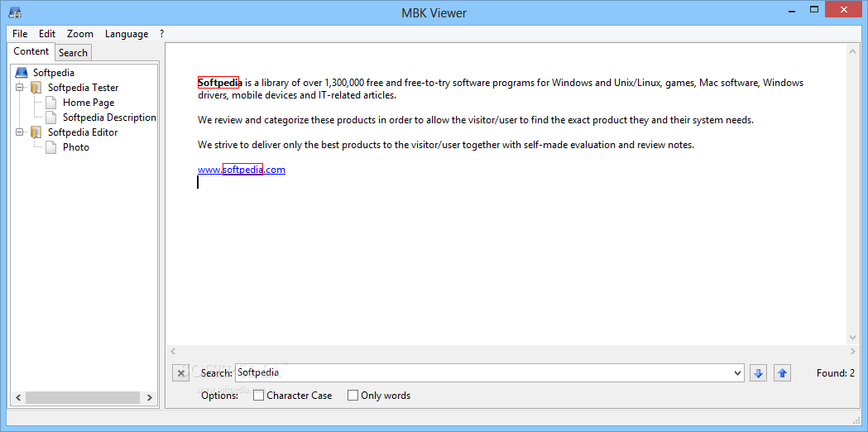Click the Softpedia Description page icon

coord(51,118)
